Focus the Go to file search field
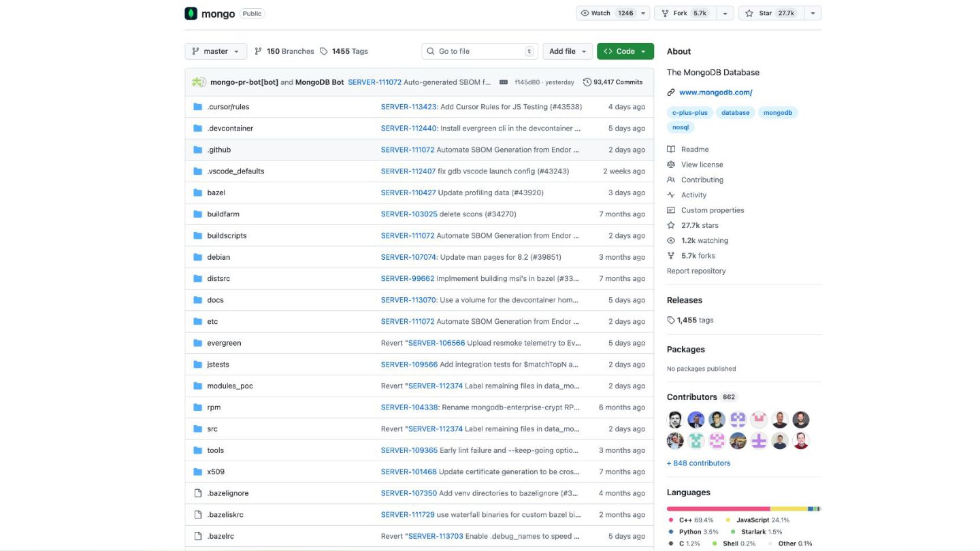 (480, 51)
